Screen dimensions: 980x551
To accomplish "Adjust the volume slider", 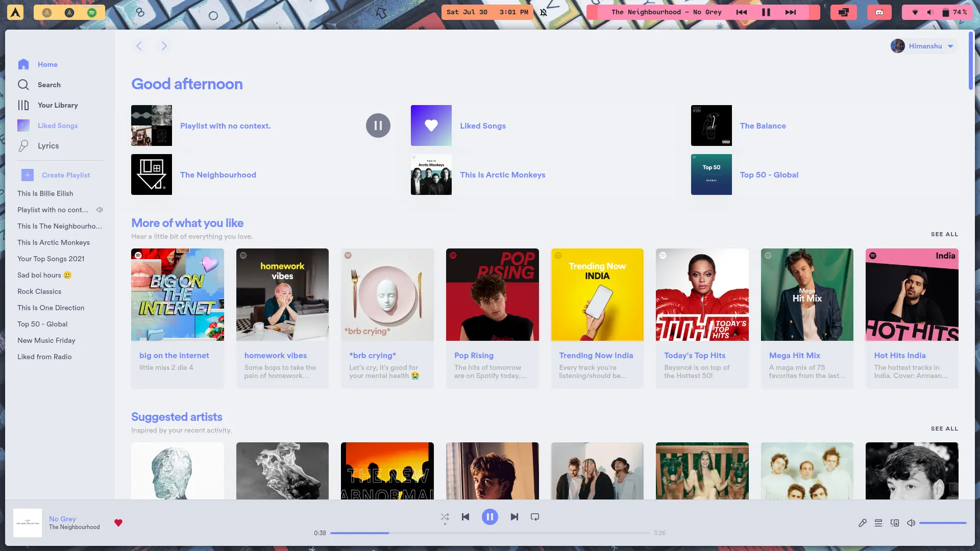I will (942, 523).
